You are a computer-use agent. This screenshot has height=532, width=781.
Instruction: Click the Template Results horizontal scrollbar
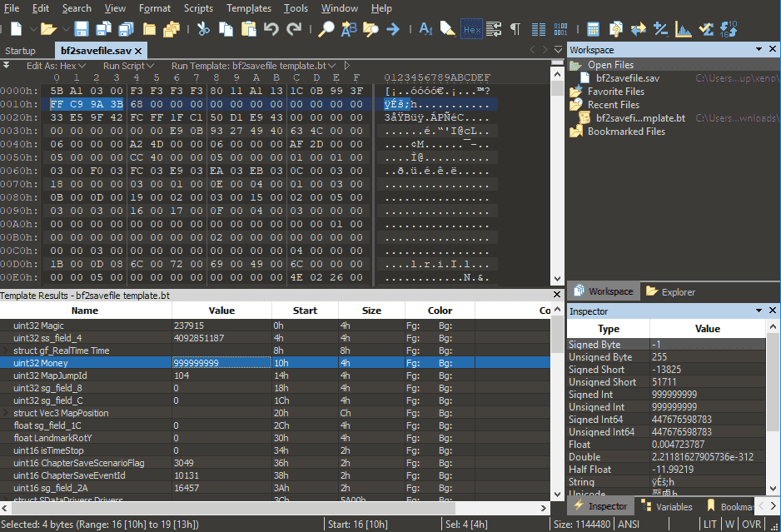[x=233, y=508]
